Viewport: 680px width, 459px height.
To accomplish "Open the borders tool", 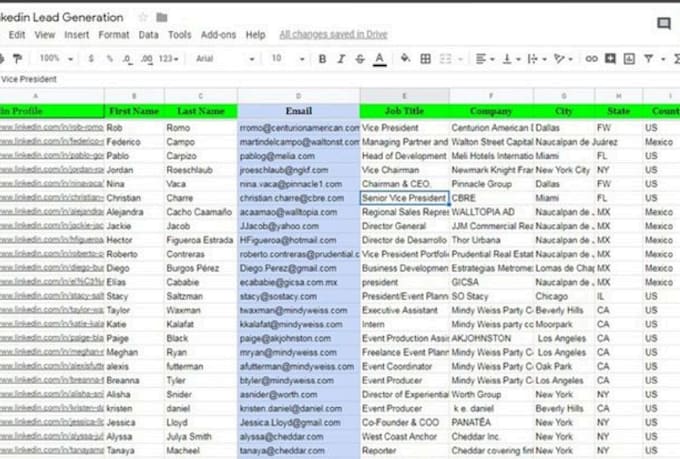I will coord(426,59).
